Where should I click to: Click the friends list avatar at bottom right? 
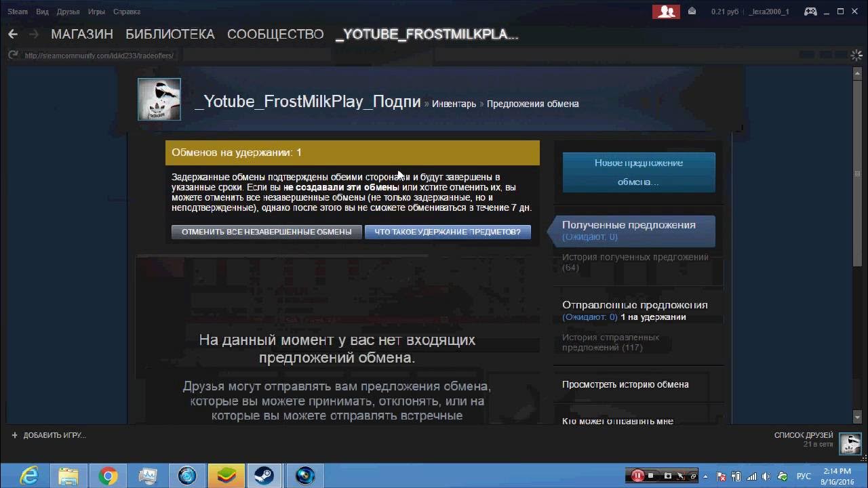pos(850,444)
